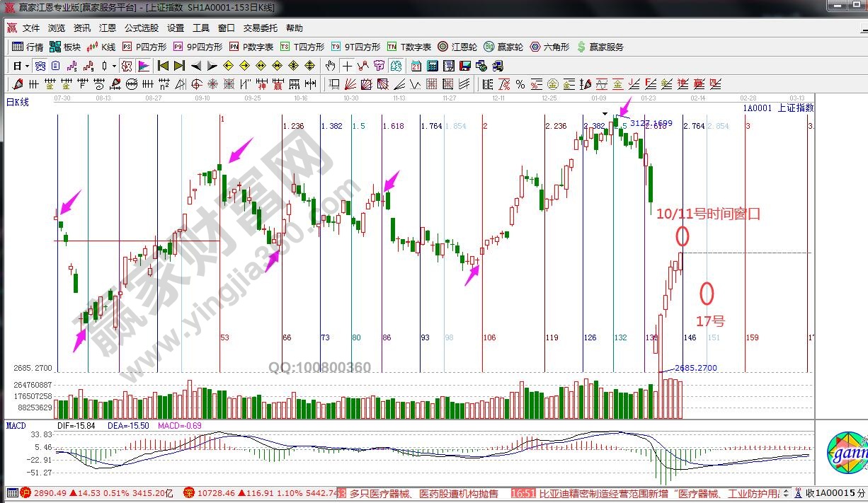Viewport: 868px width, 503px height.
Task: Open the 公式选股 menu
Action: pos(142,28)
